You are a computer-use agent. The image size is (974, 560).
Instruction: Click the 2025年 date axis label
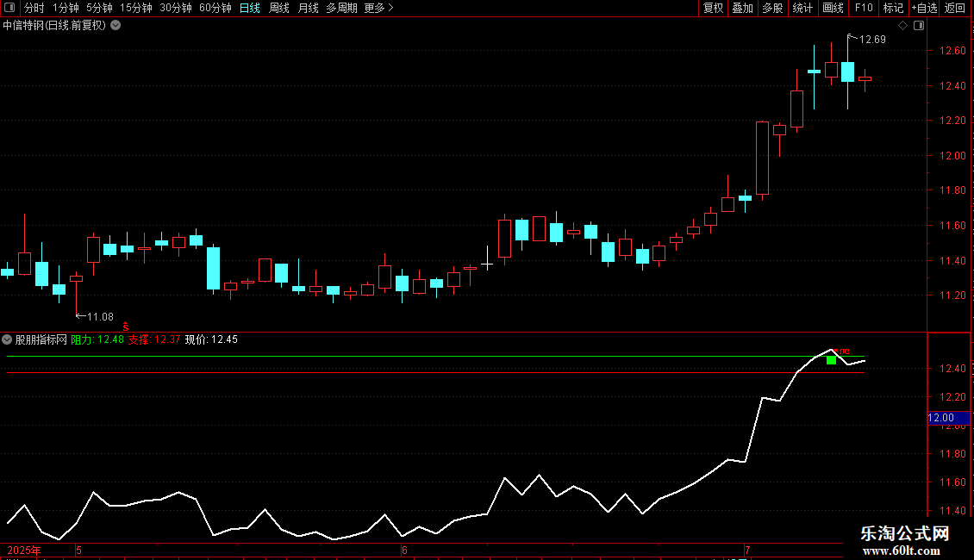[23, 550]
